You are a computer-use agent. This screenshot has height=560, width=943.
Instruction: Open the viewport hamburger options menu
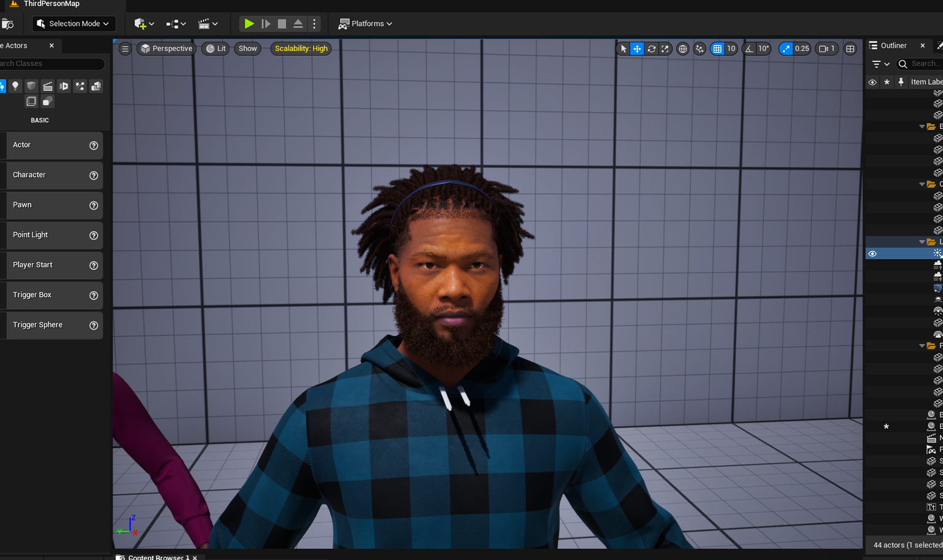point(125,49)
